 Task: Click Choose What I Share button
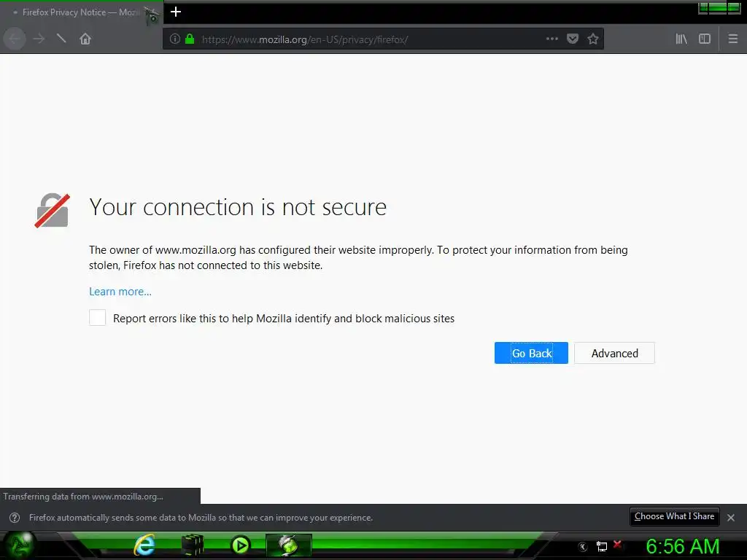[675, 517]
